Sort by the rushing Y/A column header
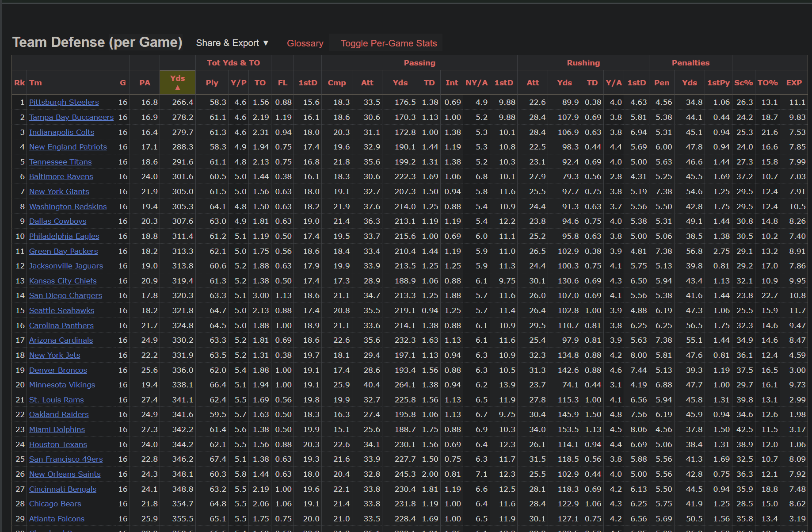 (x=614, y=83)
